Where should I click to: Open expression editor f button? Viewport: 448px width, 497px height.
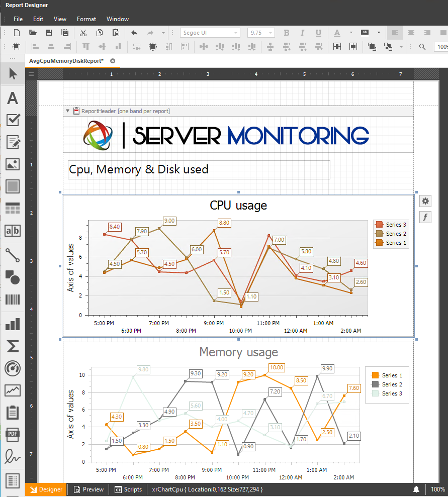pos(425,217)
